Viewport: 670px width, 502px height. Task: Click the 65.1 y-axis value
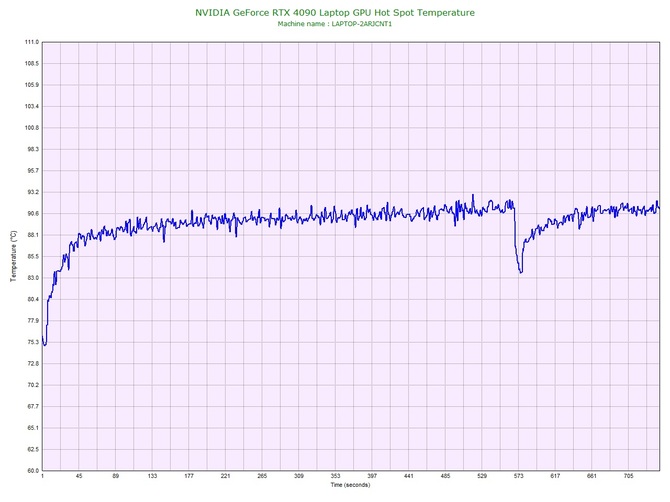(33, 428)
